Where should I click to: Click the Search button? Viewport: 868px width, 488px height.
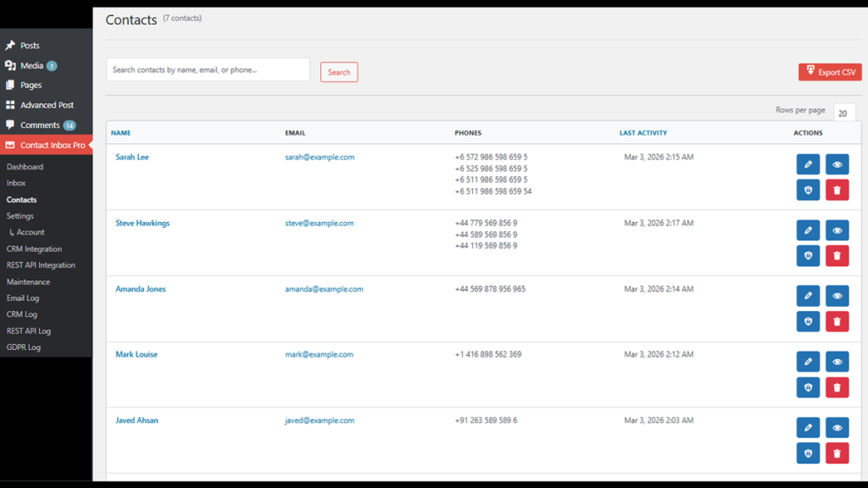(x=339, y=72)
